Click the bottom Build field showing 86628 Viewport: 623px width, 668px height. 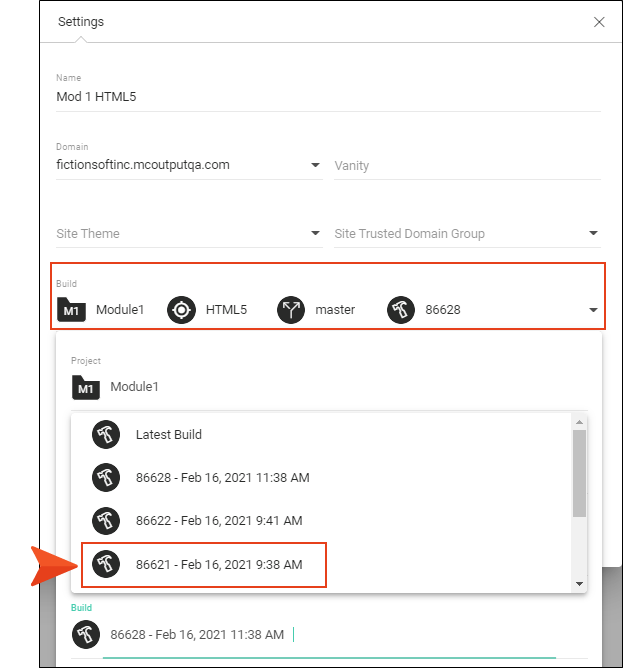pyautogui.click(x=329, y=635)
